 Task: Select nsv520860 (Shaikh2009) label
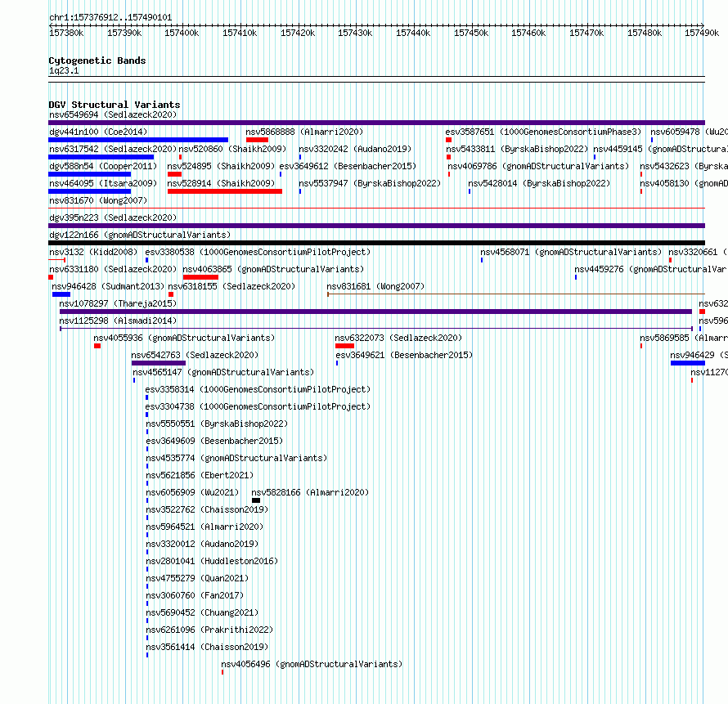click(x=232, y=149)
